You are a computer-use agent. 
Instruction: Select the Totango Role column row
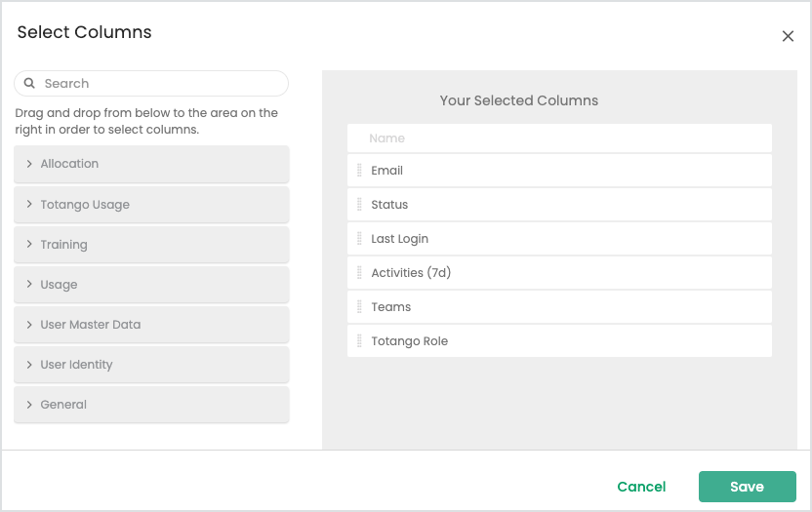click(559, 341)
